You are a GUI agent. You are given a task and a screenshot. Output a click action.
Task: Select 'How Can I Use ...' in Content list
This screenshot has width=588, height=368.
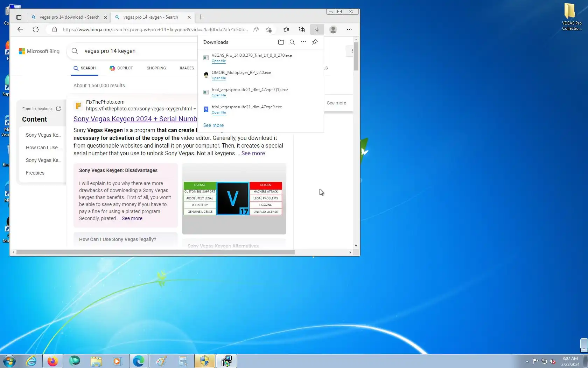pyautogui.click(x=44, y=148)
